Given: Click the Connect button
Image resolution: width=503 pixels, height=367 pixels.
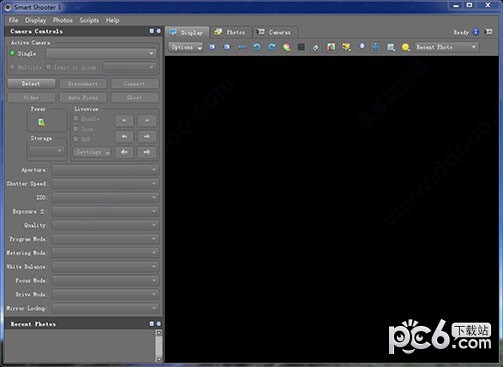Looking at the screenshot, I should coord(134,84).
